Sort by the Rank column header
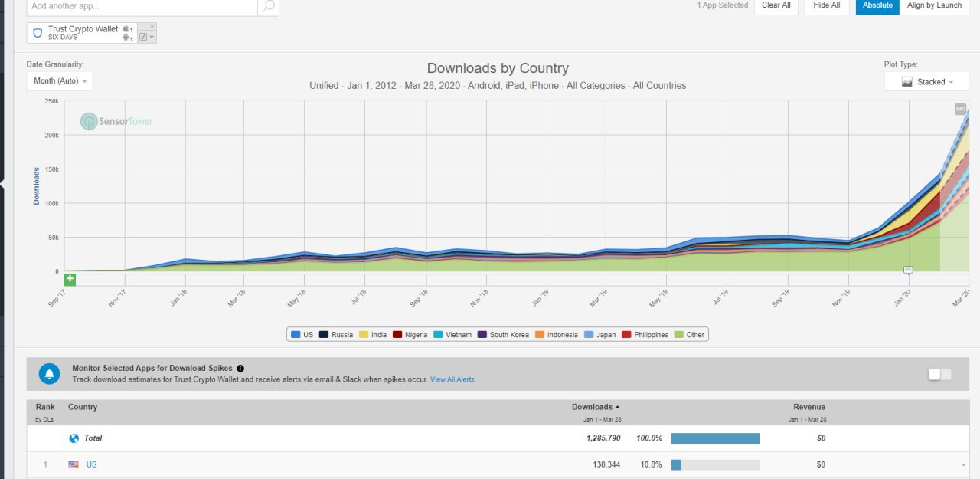Screen dimensions: 980x479 pos(44,407)
